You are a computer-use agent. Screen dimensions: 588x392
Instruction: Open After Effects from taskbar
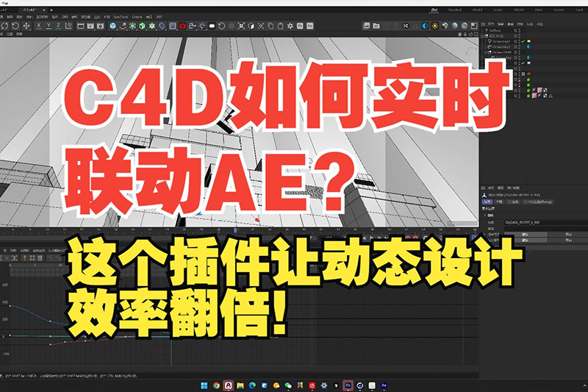click(384, 385)
